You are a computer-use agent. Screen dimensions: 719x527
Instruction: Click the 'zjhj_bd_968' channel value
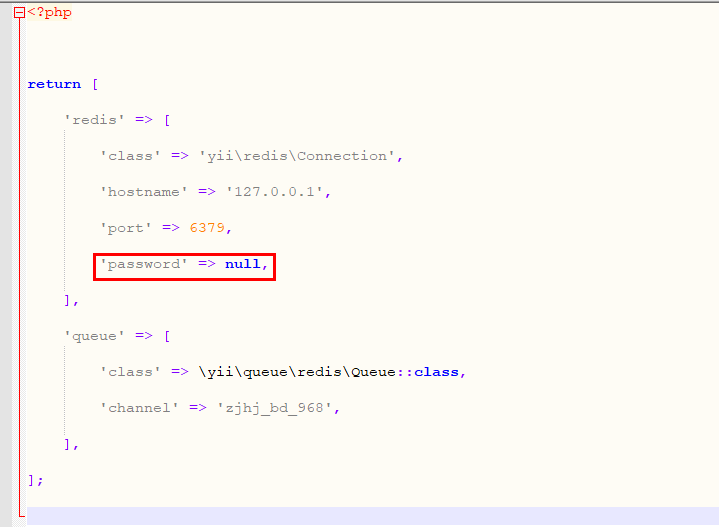275,408
